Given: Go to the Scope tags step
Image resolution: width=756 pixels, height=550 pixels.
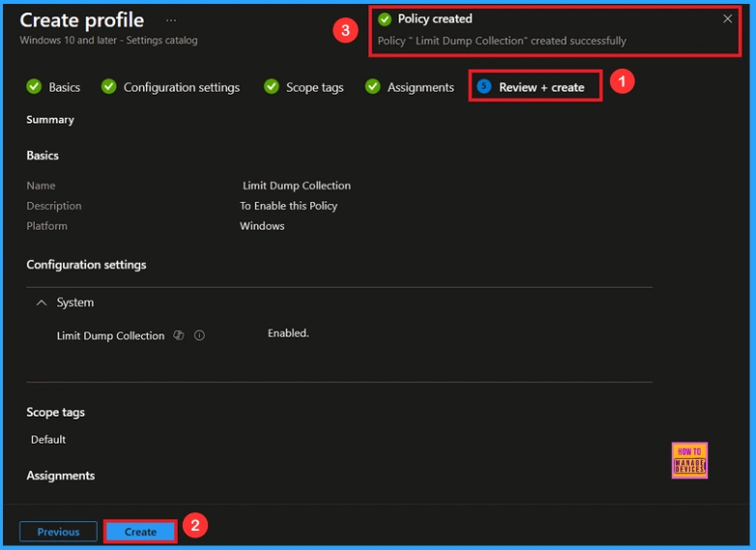Looking at the screenshot, I should coord(314,87).
